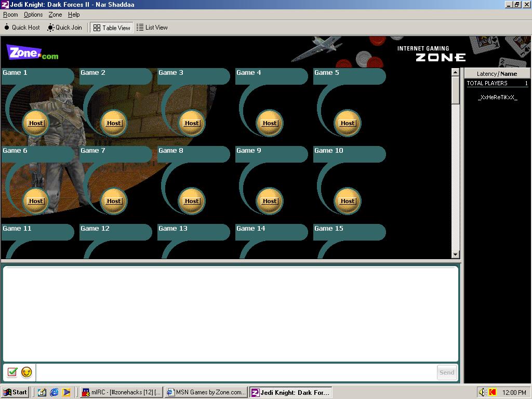Host a game at the Game 10 table
This screenshot has height=399, width=532.
click(348, 201)
